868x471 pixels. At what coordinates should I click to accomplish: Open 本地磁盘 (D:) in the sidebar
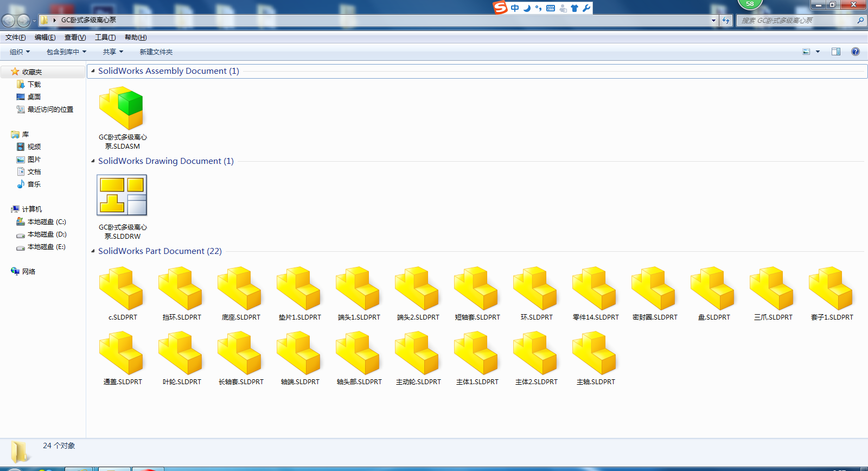[x=41, y=234]
